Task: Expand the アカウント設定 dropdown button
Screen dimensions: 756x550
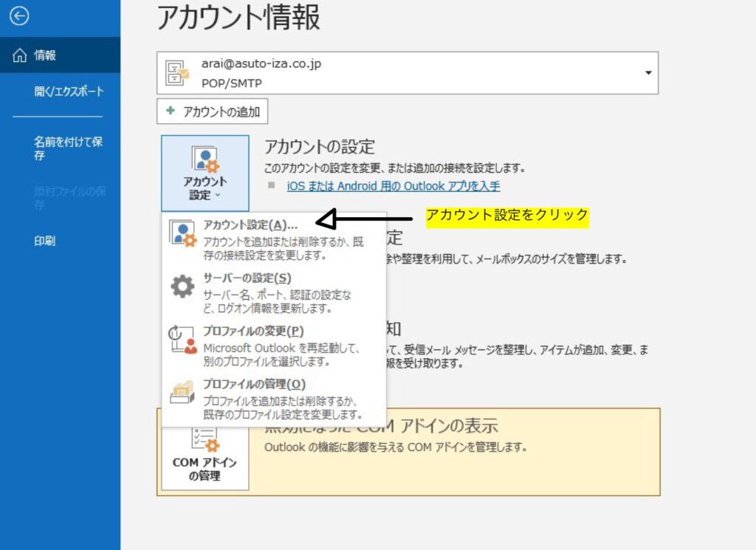Action: [205, 173]
